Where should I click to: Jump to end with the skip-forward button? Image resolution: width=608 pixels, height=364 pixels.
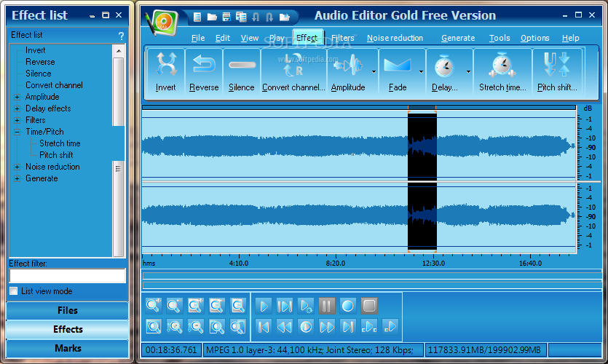[x=347, y=327]
